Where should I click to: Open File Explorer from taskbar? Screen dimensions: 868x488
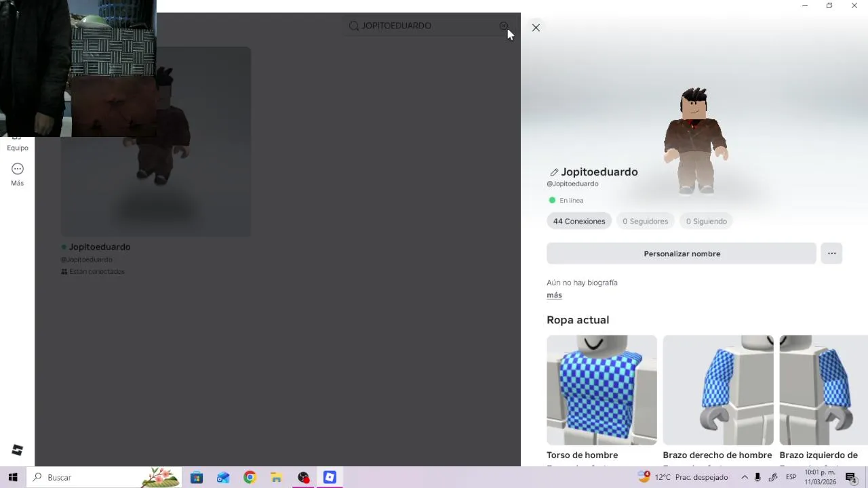(x=276, y=477)
